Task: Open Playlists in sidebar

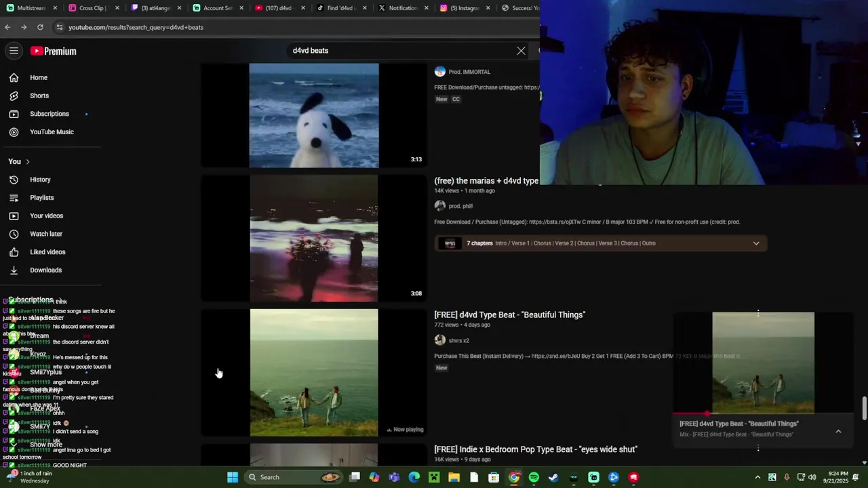Action: 41,198
